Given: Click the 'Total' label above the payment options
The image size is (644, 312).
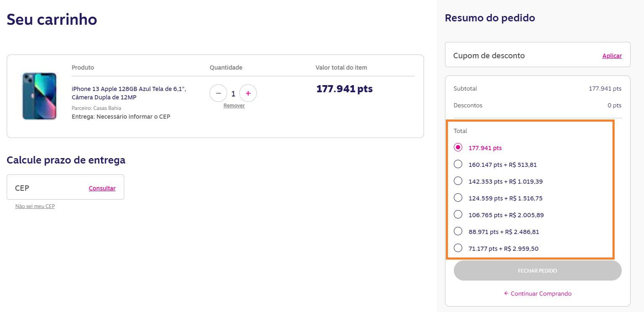Looking at the screenshot, I should click(x=460, y=131).
